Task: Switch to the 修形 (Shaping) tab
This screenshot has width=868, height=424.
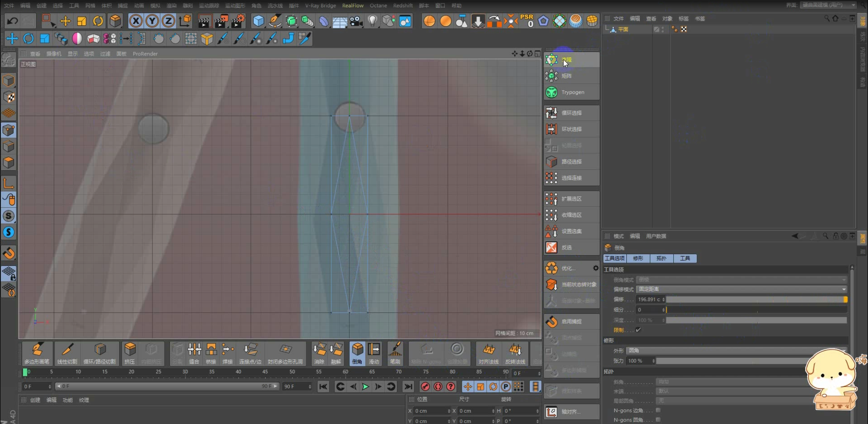Action: tap(638, 258)
